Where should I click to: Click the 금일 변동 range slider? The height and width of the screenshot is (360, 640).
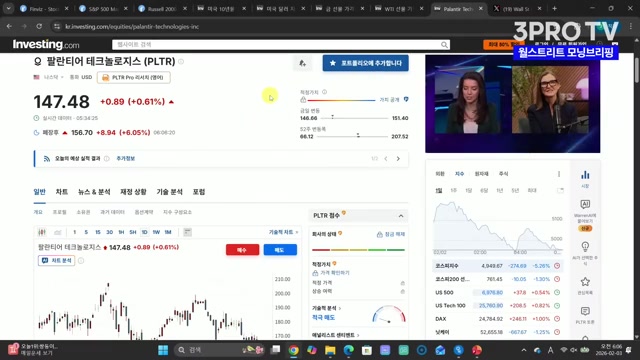[354, 118]
